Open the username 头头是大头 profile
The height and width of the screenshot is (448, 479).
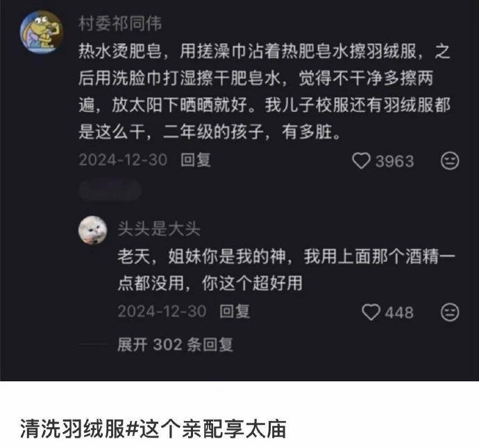click(x=159, y=229)
